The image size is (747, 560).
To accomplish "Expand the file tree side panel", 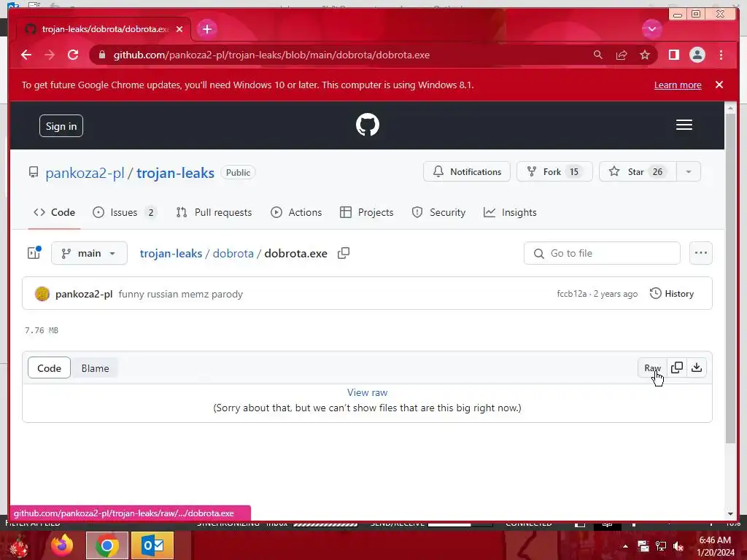I will click(x=34, y=253).
